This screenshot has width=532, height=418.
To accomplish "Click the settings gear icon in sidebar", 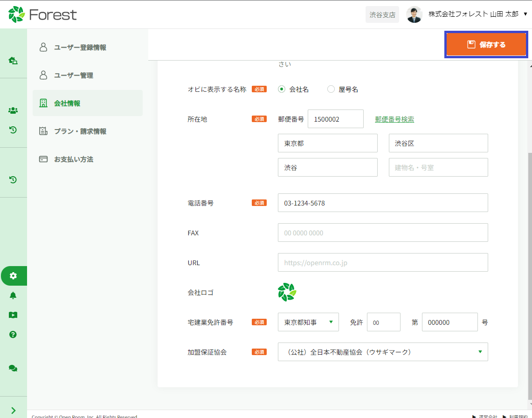I will click(x=13, y=276).
